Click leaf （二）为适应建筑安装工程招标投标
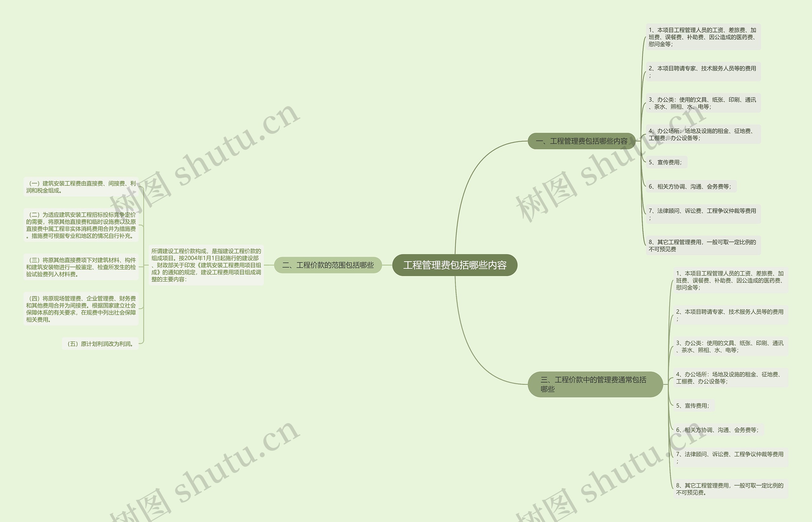Screen dimensions: 812x522 [x=81, y=225]
